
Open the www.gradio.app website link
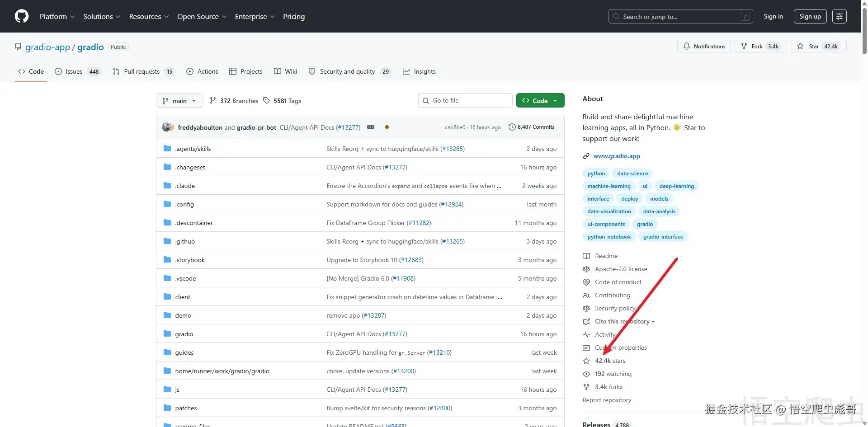pos(617,156)
